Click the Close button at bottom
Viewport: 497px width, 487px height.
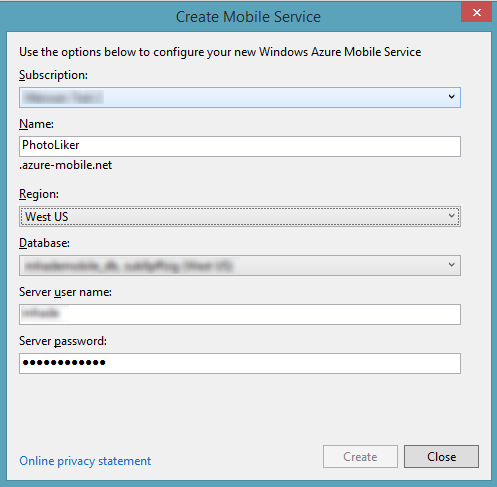coord(441,456)
